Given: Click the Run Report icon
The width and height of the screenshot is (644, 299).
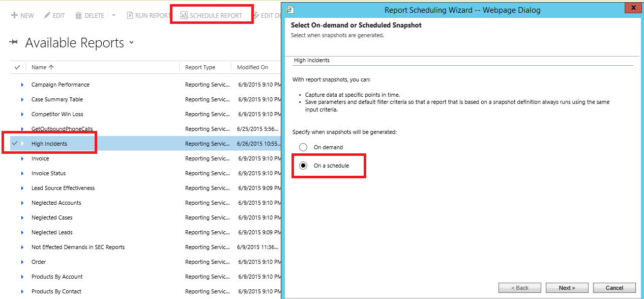Looking at the screenshot, I should tap(130, 16).
